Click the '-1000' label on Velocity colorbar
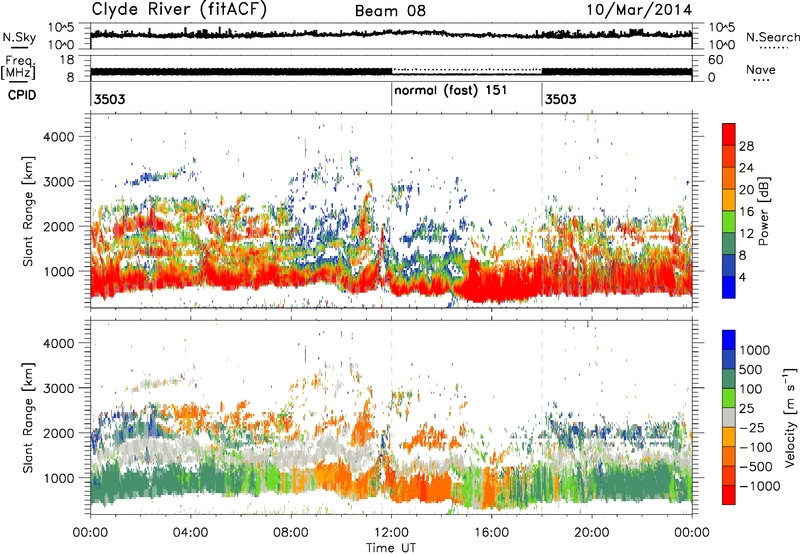The image size is (800, 554). 760,486
